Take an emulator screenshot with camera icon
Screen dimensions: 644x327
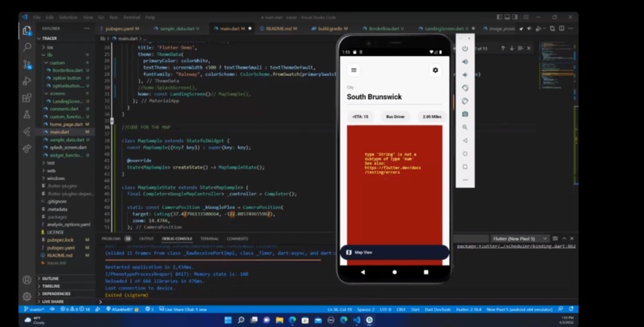click(465, 114)
